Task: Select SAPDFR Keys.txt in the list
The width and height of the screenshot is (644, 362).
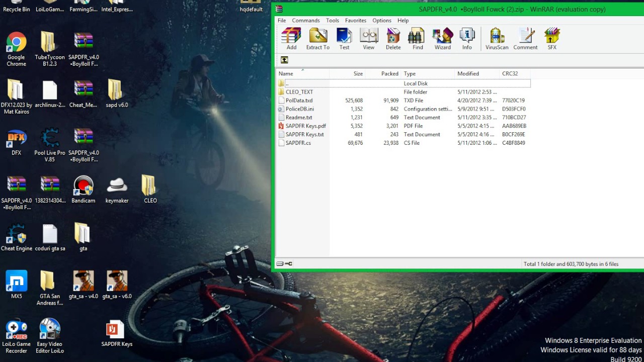Action: (404, 135)
